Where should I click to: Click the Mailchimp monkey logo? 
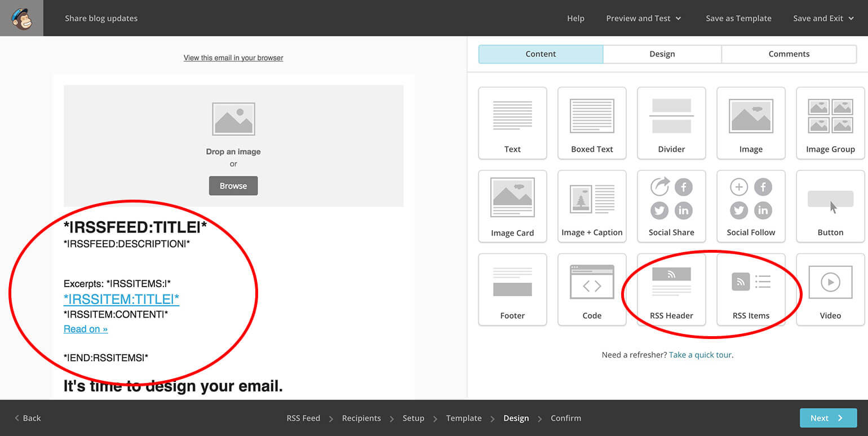(x=21, y=18)
